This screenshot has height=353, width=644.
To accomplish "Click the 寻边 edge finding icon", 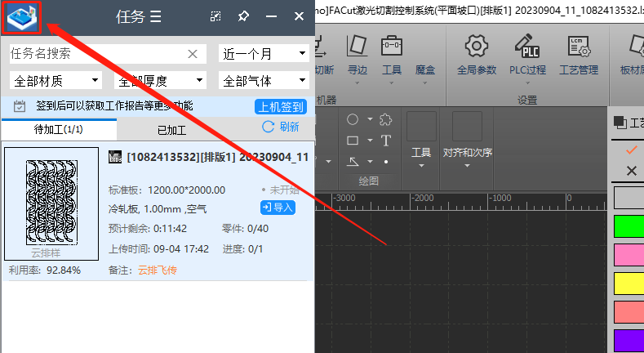I will coord(357,45).
